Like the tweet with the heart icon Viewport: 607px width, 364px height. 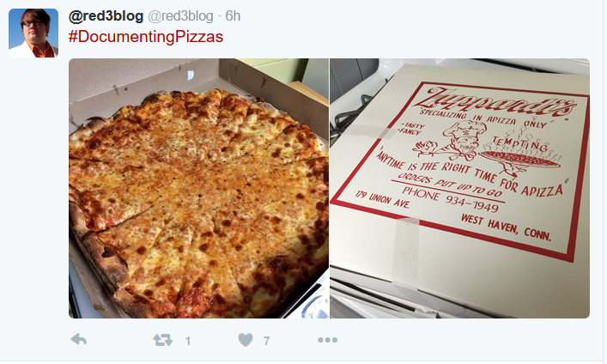click(246, 340)
